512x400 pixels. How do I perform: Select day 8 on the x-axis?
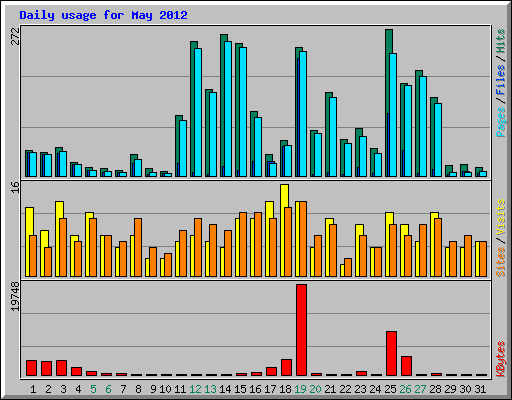[x=138, y=389]
